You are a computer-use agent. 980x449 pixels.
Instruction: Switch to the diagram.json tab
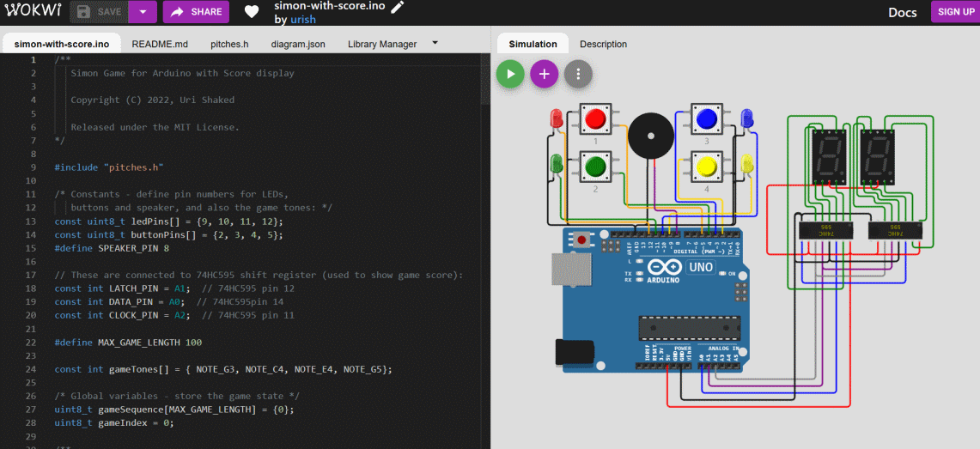[x=297, y=44]
